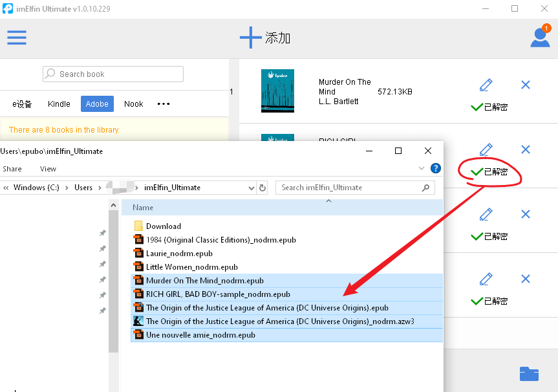Viewport: 558px width, 392px height.
Task: Click the navigation pane scrollbar thumb
Action: [x=114, y=281]
